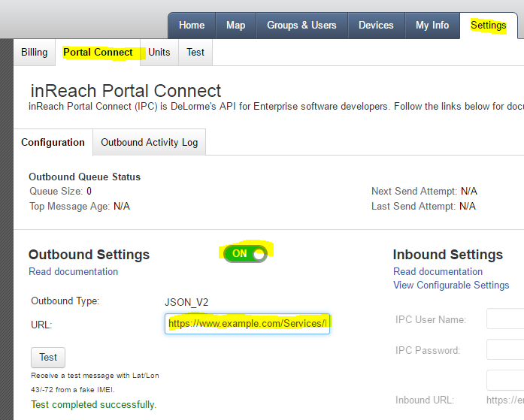Open the Billing sub-tab
Screen dimensions: 524x420
tap(35, 53)
